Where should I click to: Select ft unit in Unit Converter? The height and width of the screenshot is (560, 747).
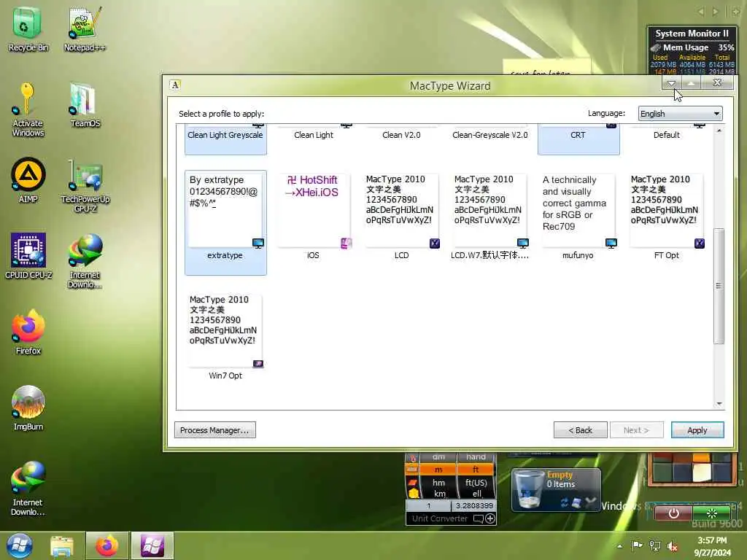pyautogui.click(x=476, y=470)
